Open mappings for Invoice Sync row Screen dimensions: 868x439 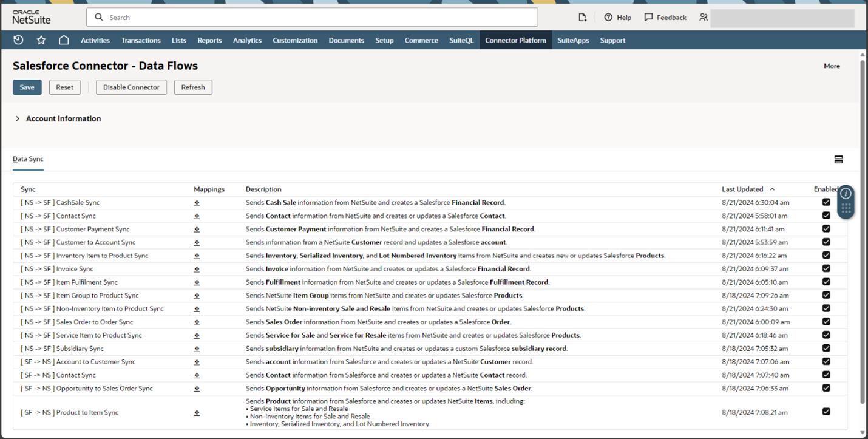click(197, 269)
